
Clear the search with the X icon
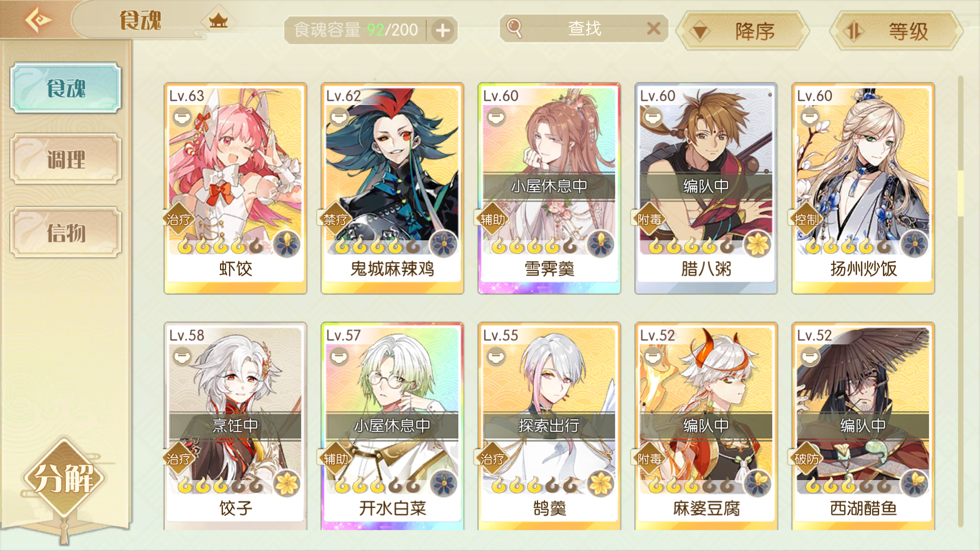pyautogui.click(x=653, y=28)
